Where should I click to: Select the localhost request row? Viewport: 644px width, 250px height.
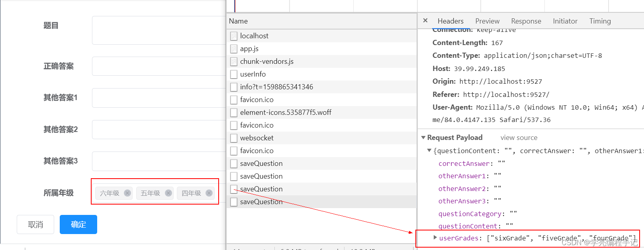pos(322,36)
